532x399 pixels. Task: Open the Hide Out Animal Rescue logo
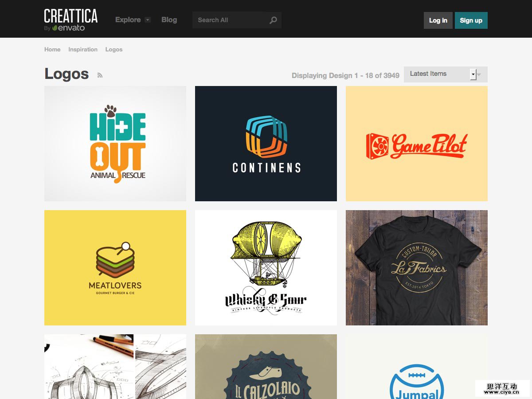(115, 143)
